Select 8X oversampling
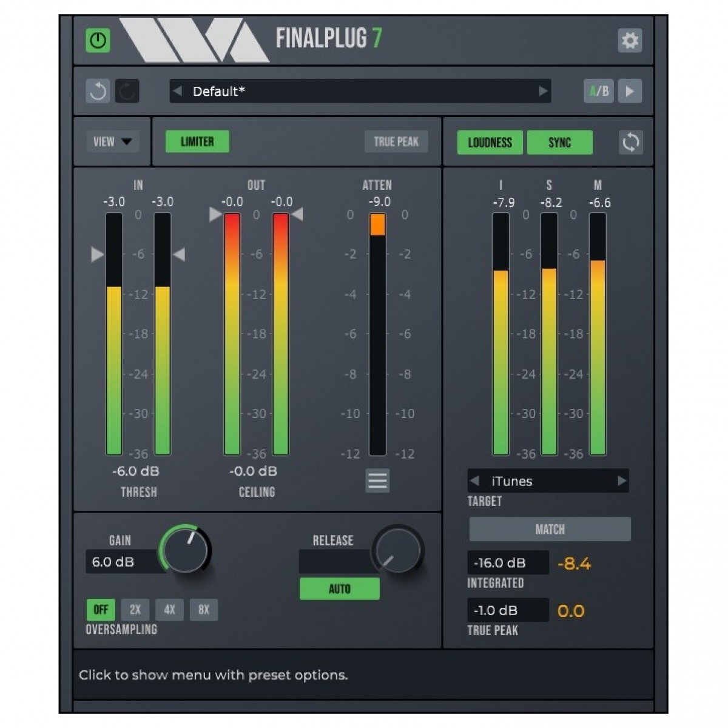The width and height of the screenshot is (728, 728). (x=203, y=610)
